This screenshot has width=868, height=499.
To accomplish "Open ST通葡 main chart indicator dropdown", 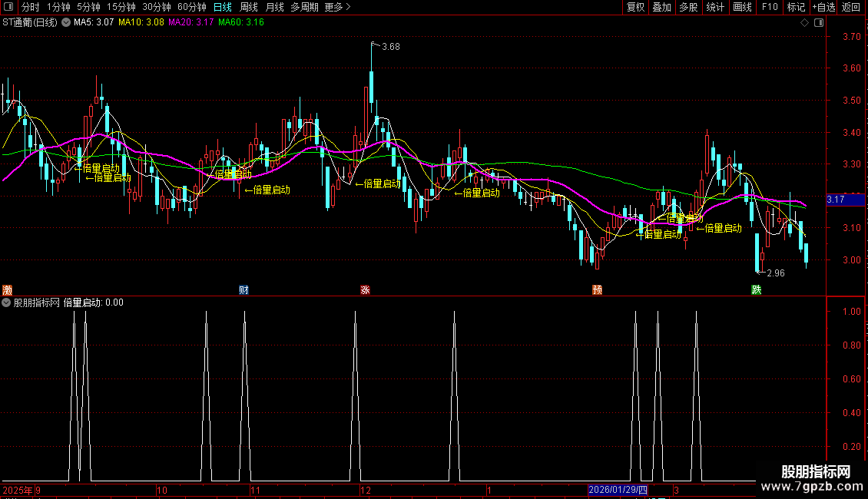I will point(66,23).
